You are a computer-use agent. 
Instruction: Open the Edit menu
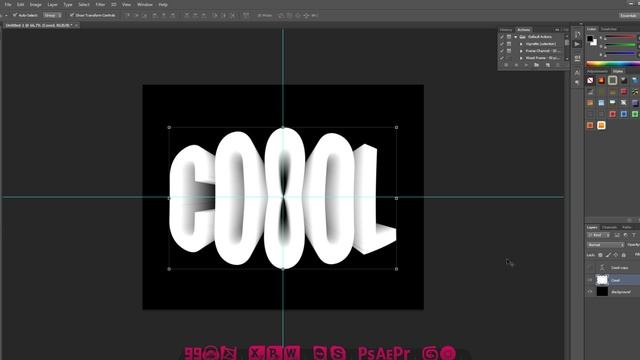pos(20,4)
